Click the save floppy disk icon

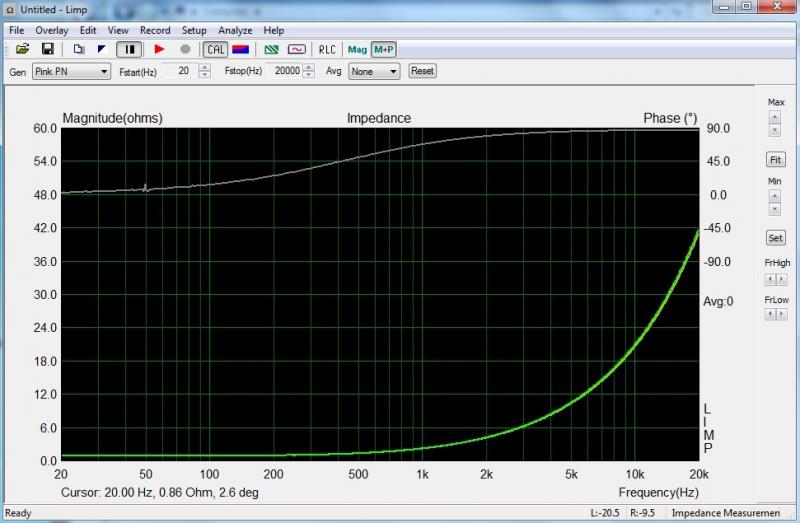[x=47, y=49]
